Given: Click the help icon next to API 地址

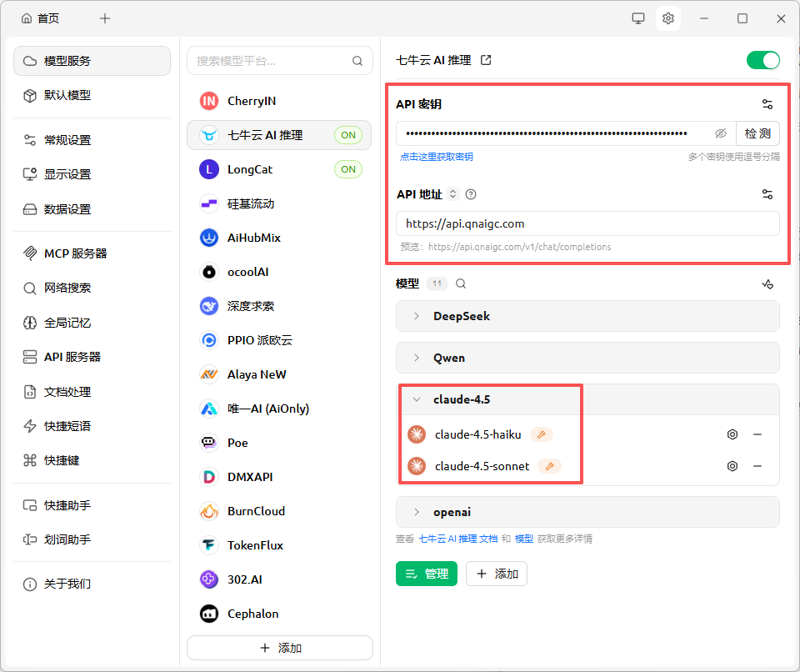Looking at the screenshot, I should coord(471,194).
